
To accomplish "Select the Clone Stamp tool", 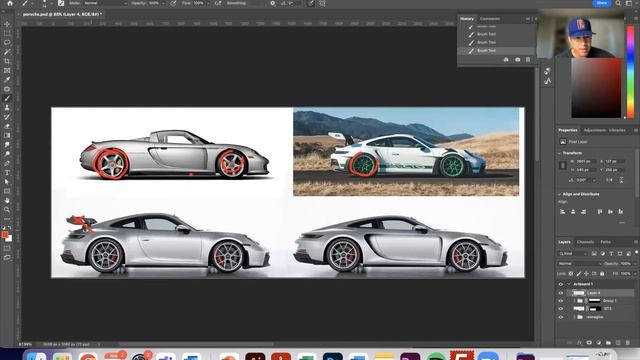I will click(7, 108).
